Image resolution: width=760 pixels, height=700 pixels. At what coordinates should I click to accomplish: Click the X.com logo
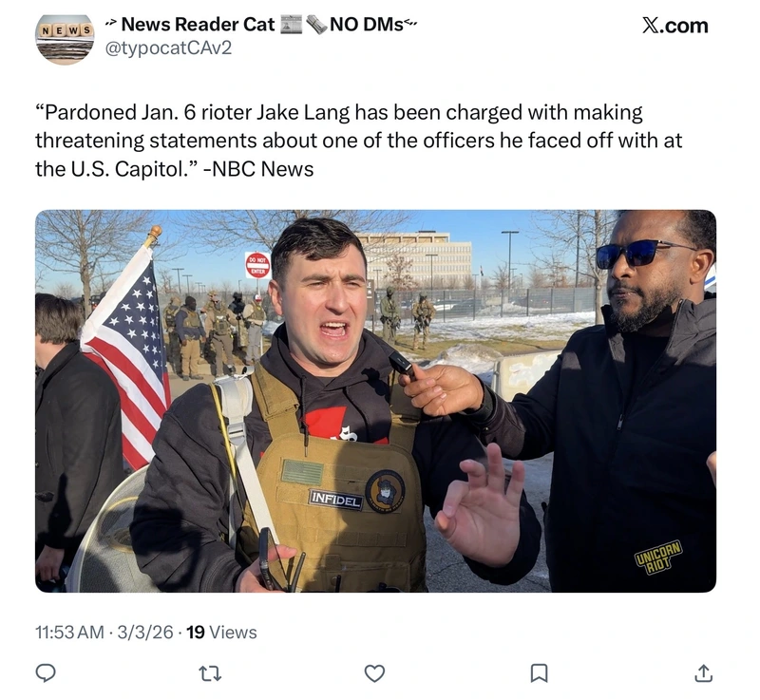click(675, 26)
